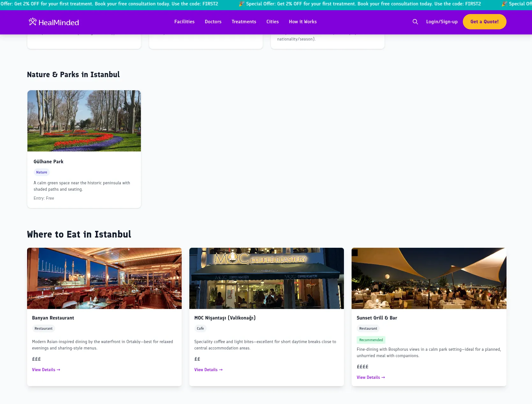Select Cities in the navigation bar

(x=273, y=22)
